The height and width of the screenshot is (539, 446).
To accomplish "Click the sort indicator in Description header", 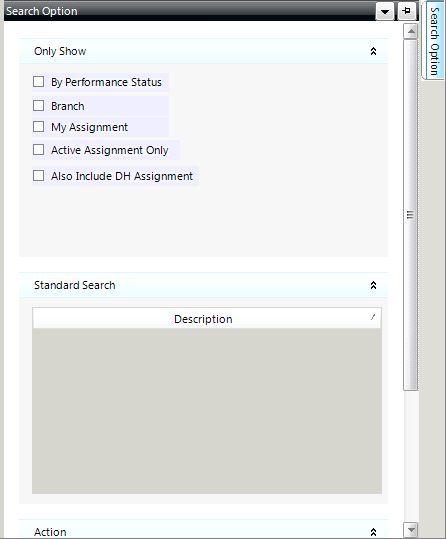I will coord(373,317).
